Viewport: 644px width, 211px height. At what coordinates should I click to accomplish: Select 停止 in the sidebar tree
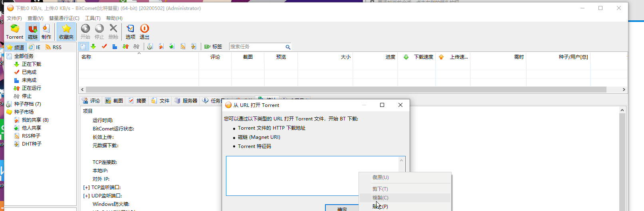pyautogui.click(x=27, y=96)
